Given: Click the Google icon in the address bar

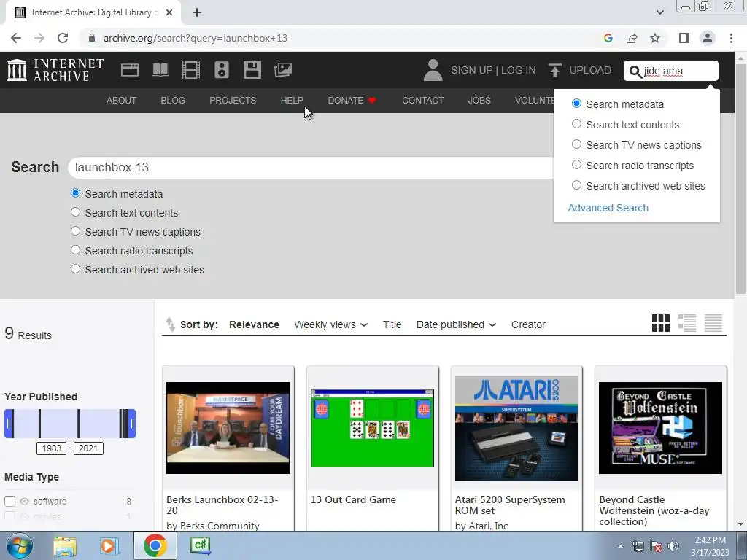Looking at the screenshot, I should click(x=608, y=38).
